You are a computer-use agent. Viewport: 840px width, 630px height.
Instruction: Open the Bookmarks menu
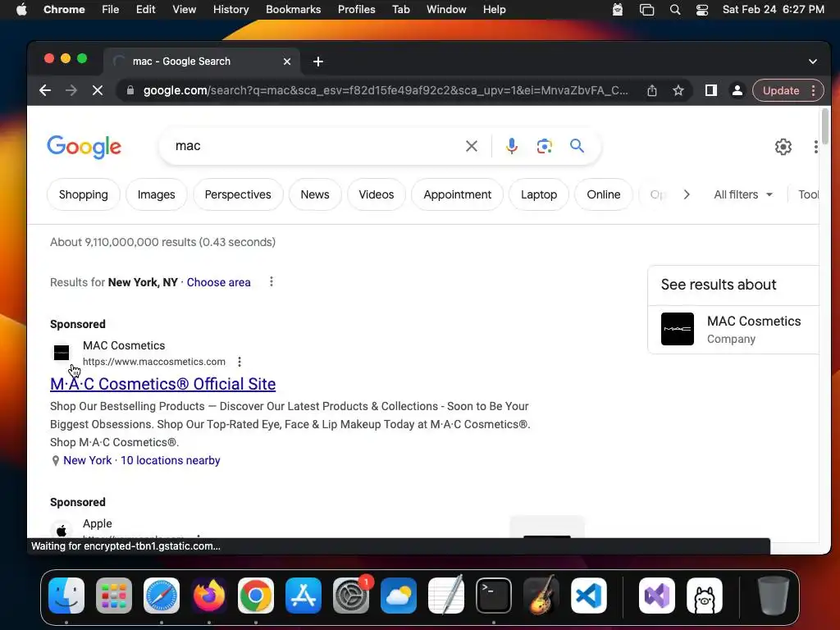[x=293, y=10]
